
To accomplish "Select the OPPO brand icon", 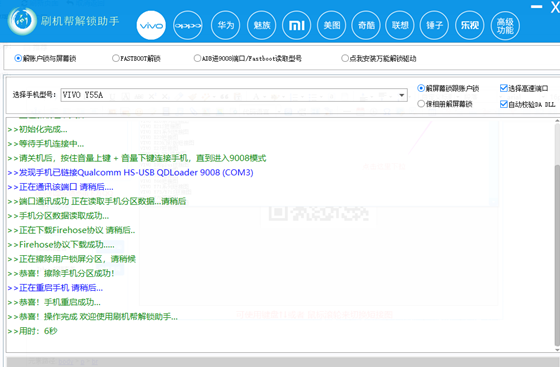I will [188, 25].
